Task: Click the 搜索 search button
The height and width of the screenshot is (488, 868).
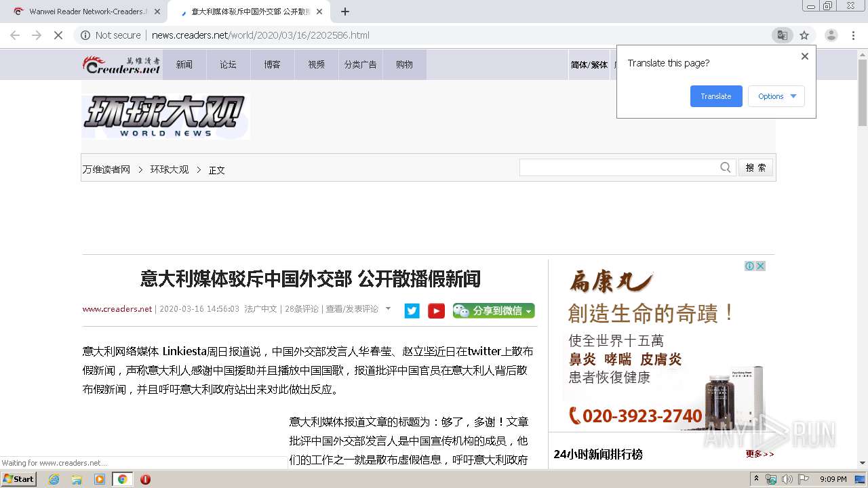Action: [x=755, y=167]
